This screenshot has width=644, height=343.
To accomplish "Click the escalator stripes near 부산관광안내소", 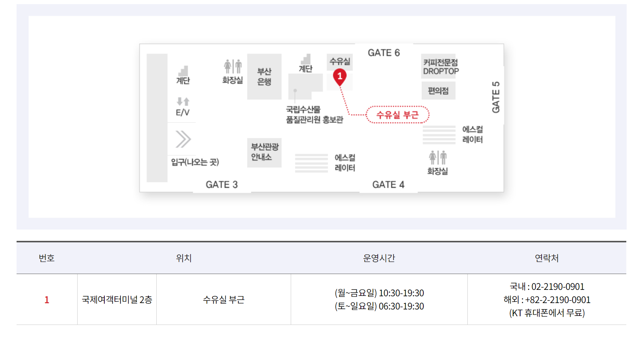I will click(x=311, y=163).
